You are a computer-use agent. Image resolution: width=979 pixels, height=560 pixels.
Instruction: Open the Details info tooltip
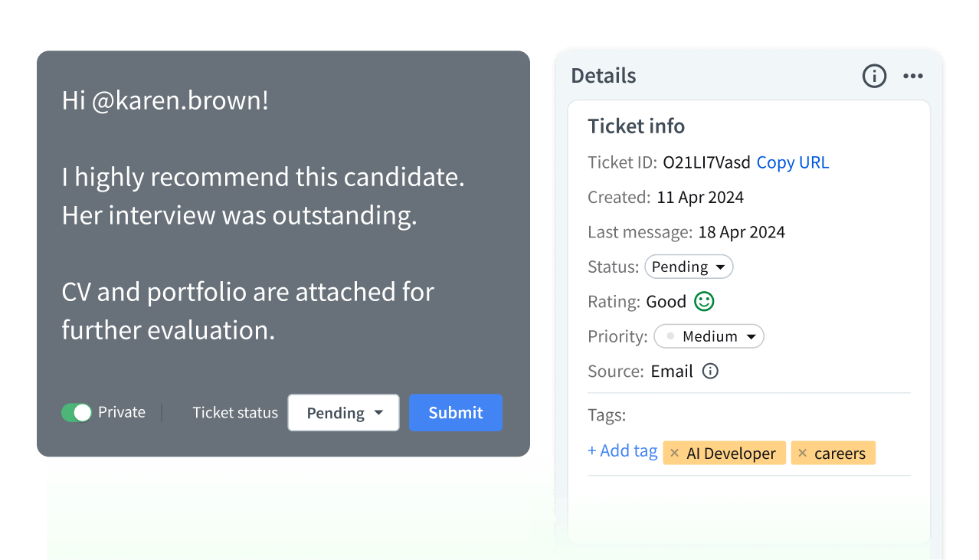point(874,76)
